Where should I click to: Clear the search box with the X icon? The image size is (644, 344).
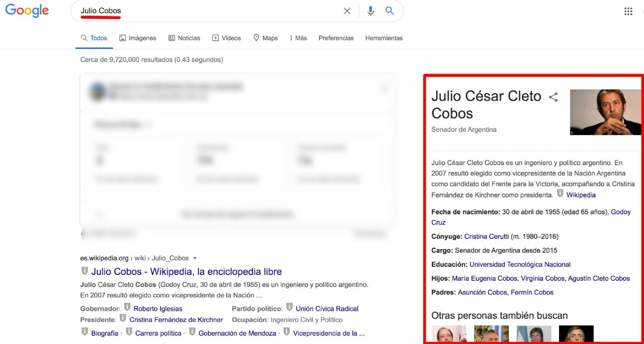pos(347,11)
